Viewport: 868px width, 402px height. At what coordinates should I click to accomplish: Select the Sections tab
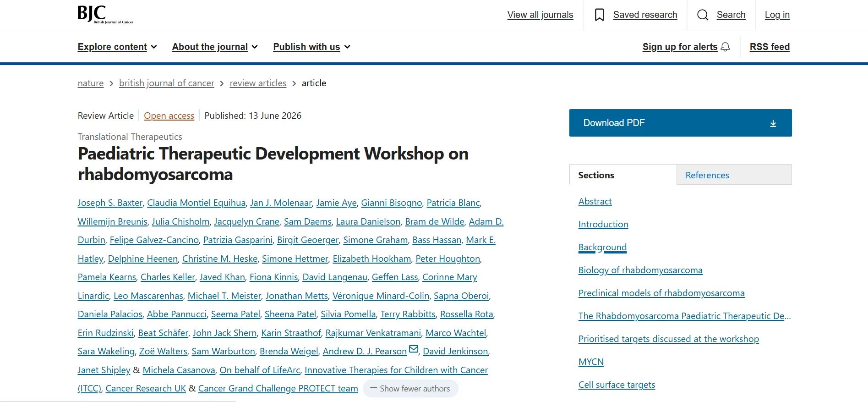(x=623, y=175)
